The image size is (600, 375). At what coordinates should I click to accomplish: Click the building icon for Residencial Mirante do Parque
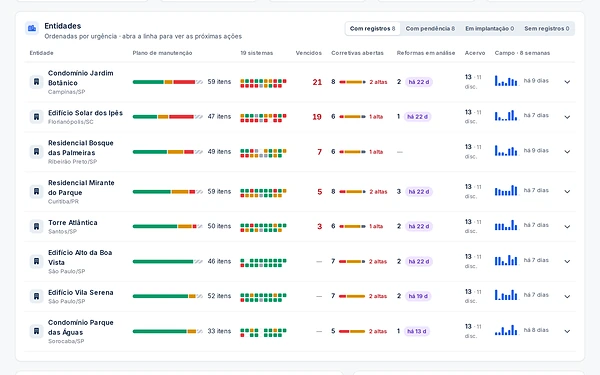pyautogui.click(x=36, y=191)
